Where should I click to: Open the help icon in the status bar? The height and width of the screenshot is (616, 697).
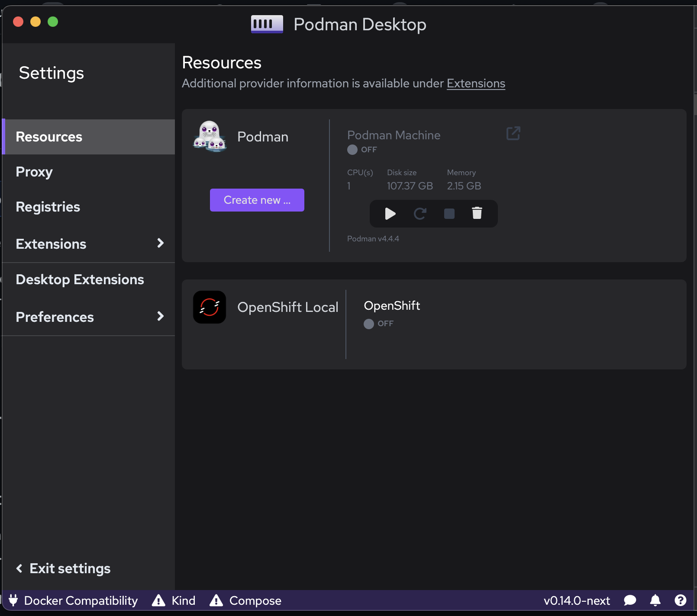(x=680, y=600)
